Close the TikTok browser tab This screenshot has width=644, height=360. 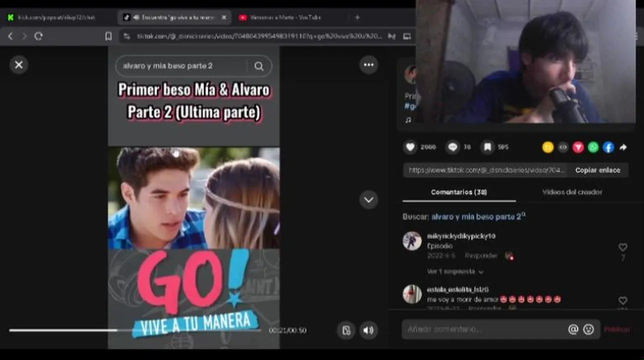pos(223,17)
